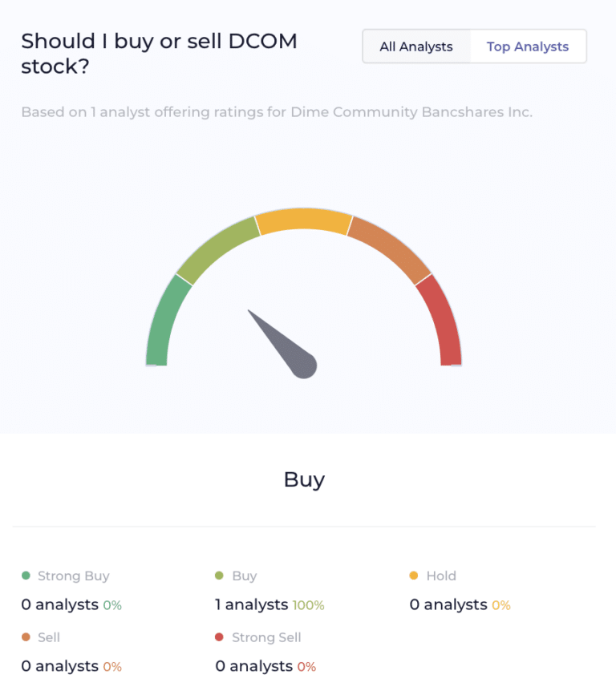This screenshot has height=695, width=616.
Task: Click the yellow segment of the gauge arc
Action: pos(303,218)
